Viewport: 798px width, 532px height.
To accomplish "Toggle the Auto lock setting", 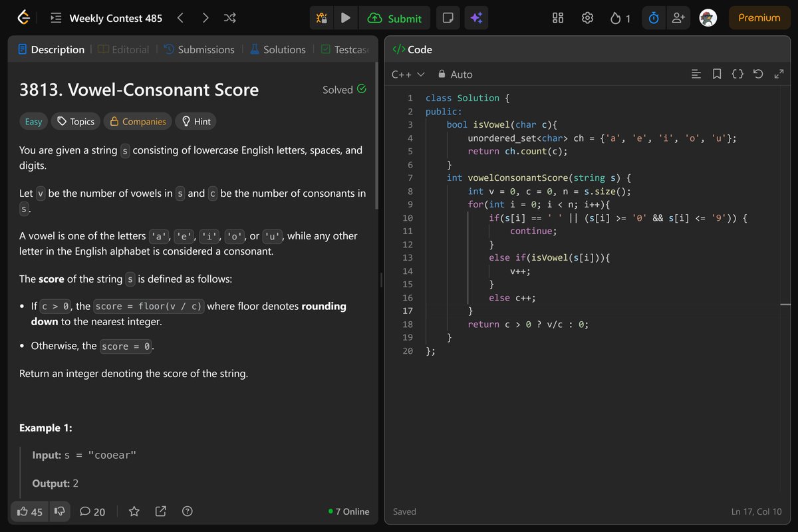I will 456,74.
